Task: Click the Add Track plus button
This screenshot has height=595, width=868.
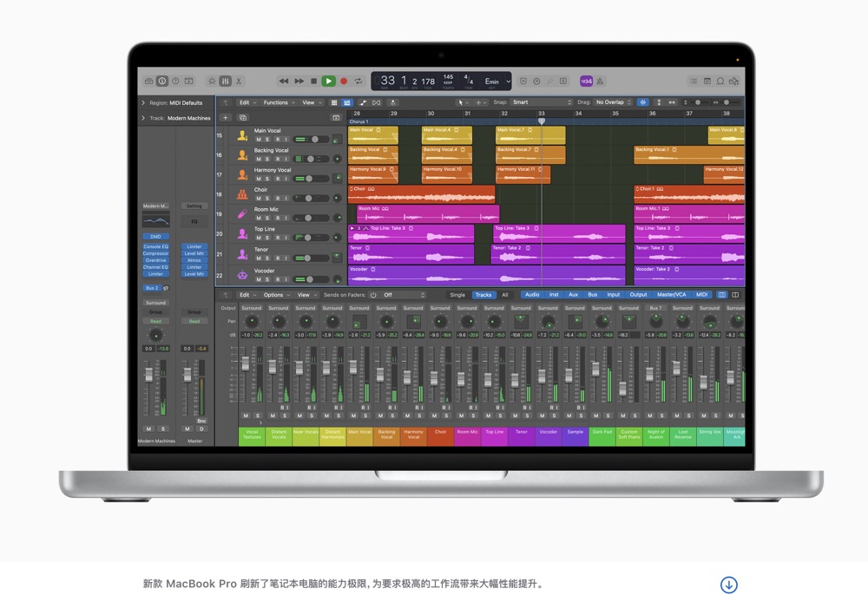Action: point(226,118)
